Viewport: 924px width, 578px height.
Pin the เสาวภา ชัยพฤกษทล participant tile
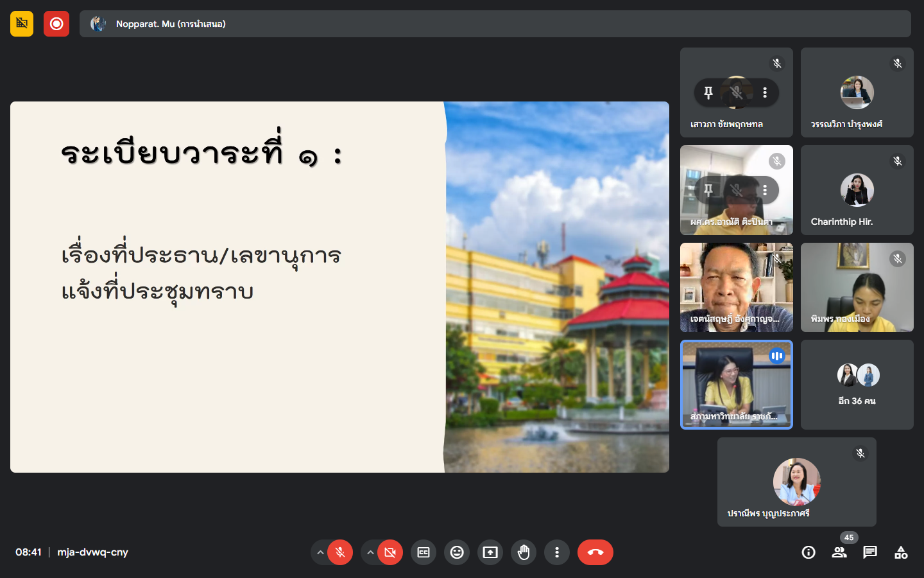tap(708, 92)
